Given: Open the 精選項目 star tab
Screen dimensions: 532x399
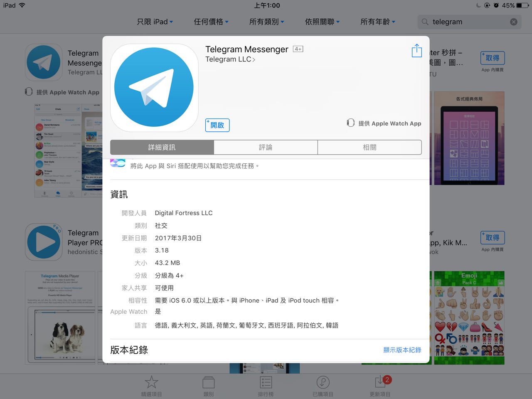Looking at the screenshot, I should coord(151,386).
